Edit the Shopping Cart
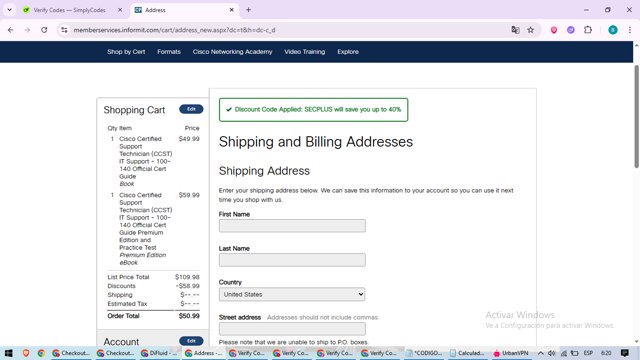Screen dimensions: 640x360 click(x=191, y=109)
